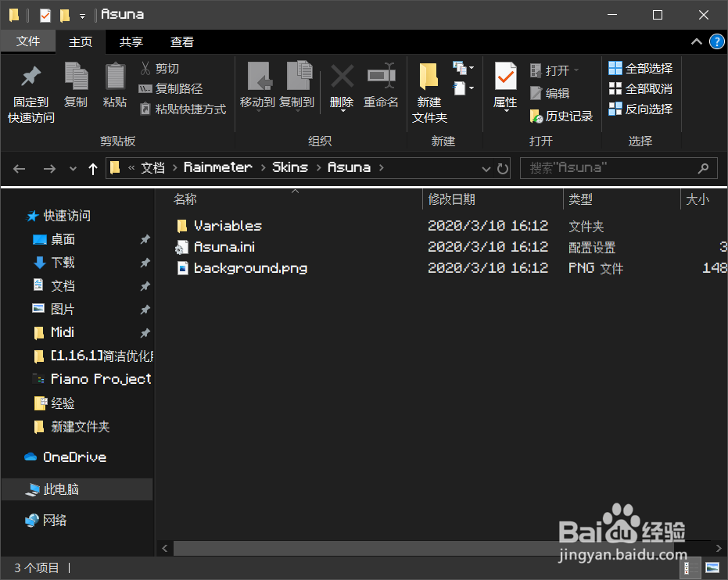The image size is (728, 580).
Task: Click the Search Asuna input field
Action: [x=619, y=168]
